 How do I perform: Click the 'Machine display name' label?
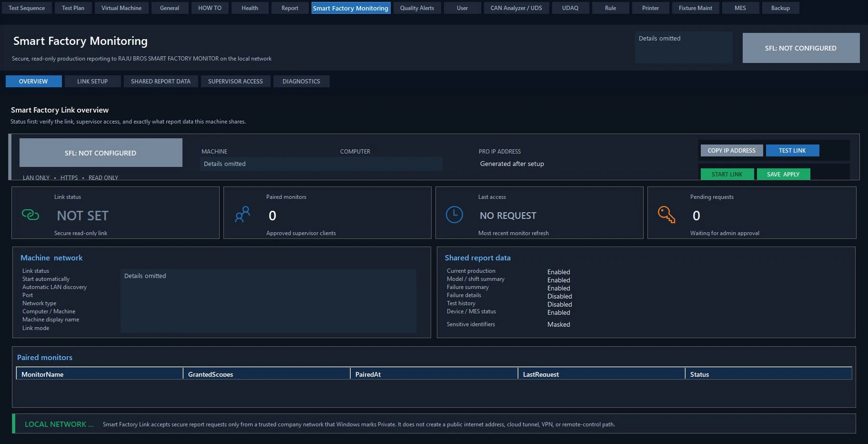[50, 320]
